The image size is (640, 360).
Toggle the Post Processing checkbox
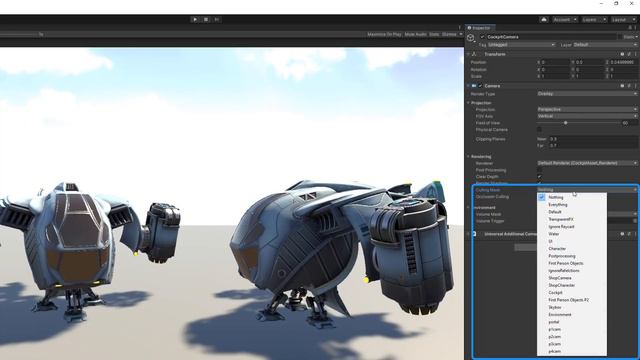tap(539, 170)
